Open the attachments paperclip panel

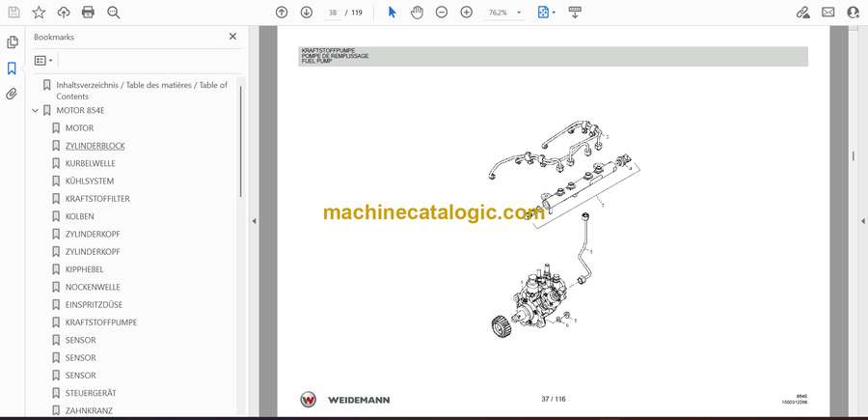click(12, 94)
